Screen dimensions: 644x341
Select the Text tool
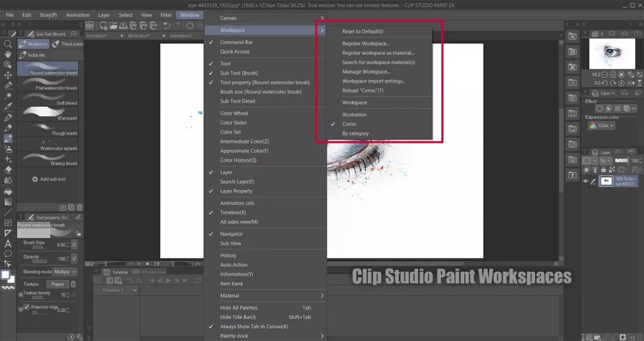pyautogui.click(x=8, y=243)
